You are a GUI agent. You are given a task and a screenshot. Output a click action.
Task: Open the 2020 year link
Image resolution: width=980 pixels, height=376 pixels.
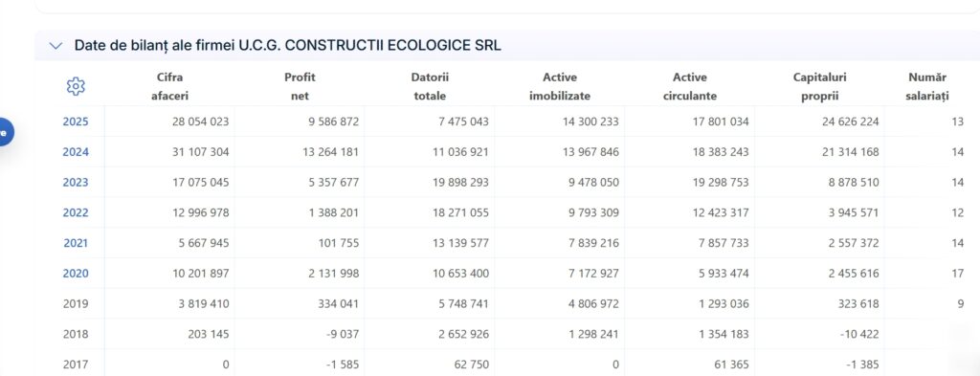pos(76,273)
